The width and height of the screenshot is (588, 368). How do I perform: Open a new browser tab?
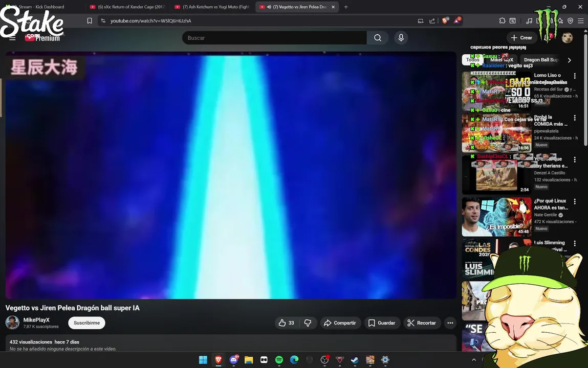pyautogui.click(x=346, y=7)
